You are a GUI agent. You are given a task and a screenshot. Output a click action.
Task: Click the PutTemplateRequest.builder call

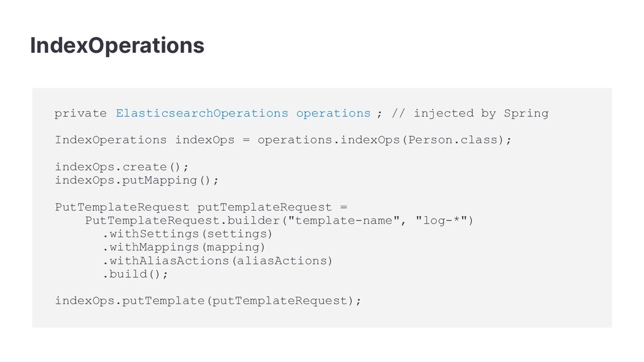[x=182, y=221]
